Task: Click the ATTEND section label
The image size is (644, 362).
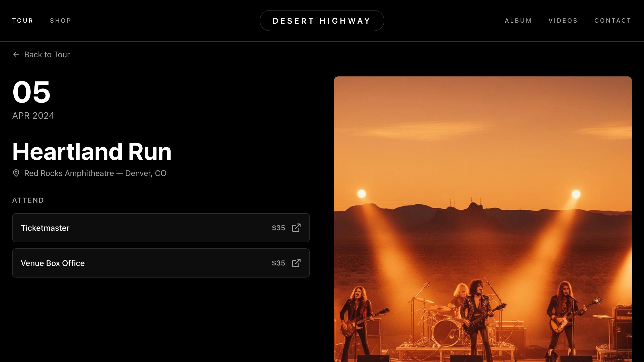Action: [28, 200]
